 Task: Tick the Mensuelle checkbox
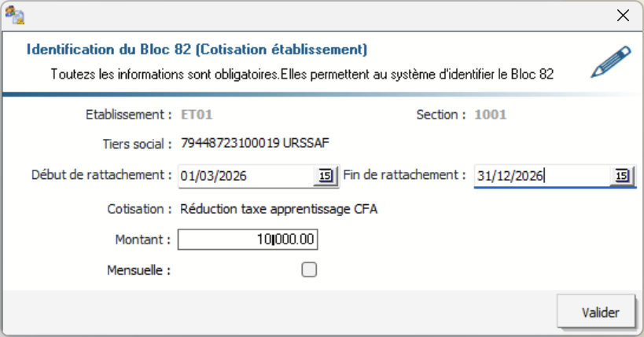click(x=309, y=270)
